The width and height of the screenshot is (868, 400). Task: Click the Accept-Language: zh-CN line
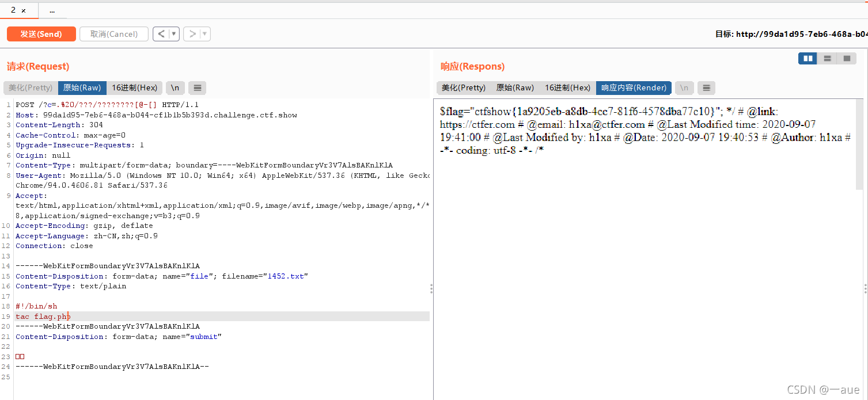coord(86,236)
